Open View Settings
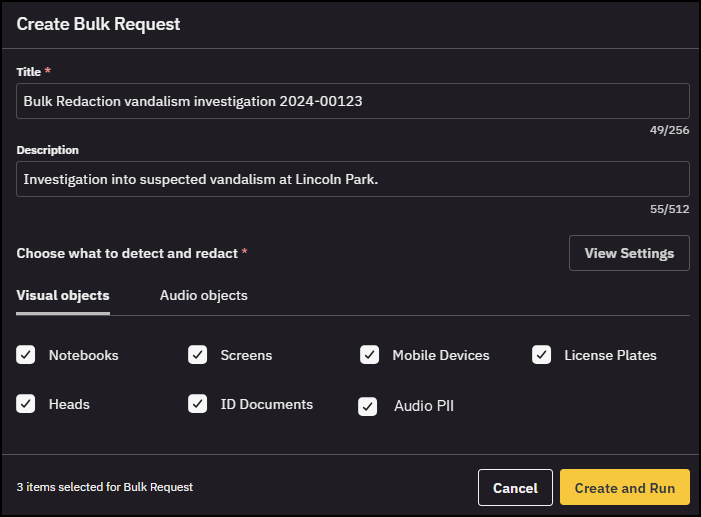This screenshot has width=701, height=517. coord(629,253)
